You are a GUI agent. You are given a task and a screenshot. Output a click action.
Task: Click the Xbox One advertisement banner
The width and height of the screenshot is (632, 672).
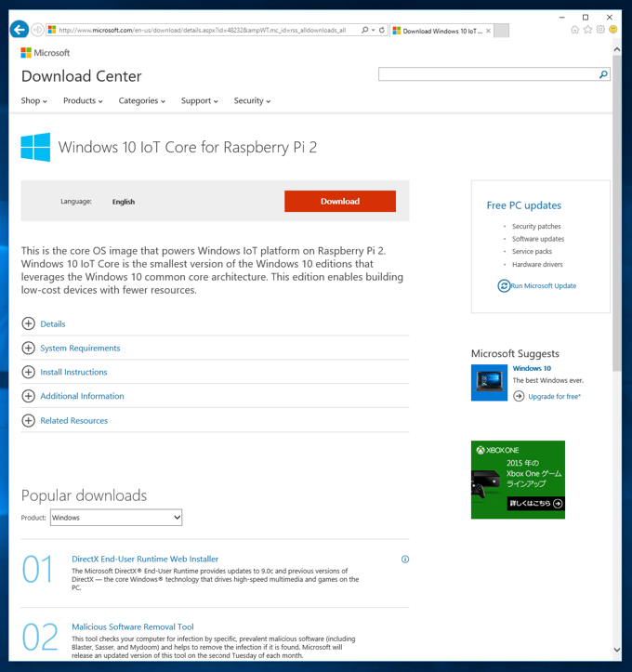tap(518, 480)
